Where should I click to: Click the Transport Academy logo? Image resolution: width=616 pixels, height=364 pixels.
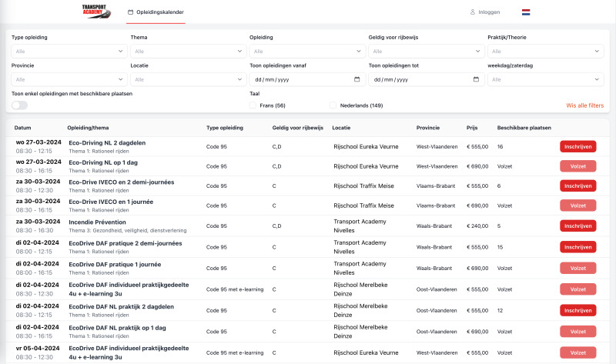pos(97,11)
